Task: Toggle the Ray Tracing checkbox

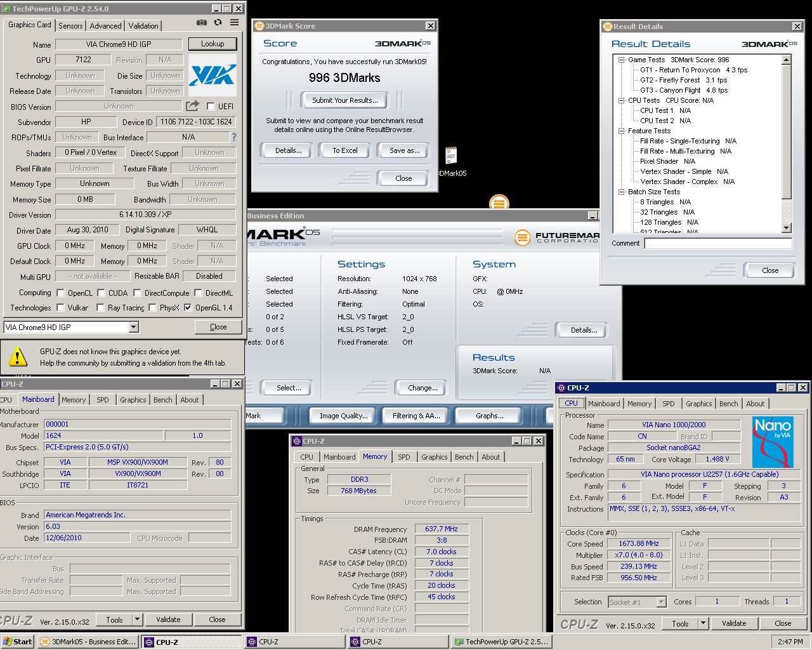Action: [x=100, y=308]
